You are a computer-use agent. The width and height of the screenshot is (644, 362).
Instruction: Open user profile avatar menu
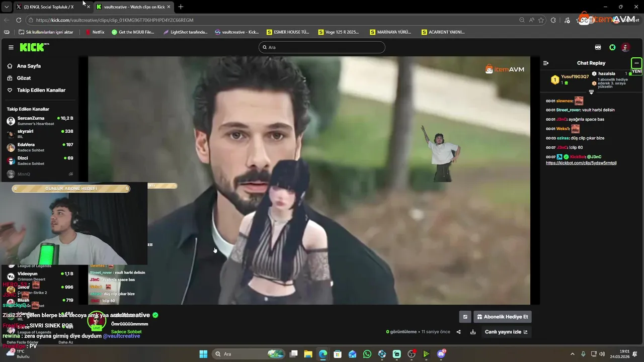point(625,47)
